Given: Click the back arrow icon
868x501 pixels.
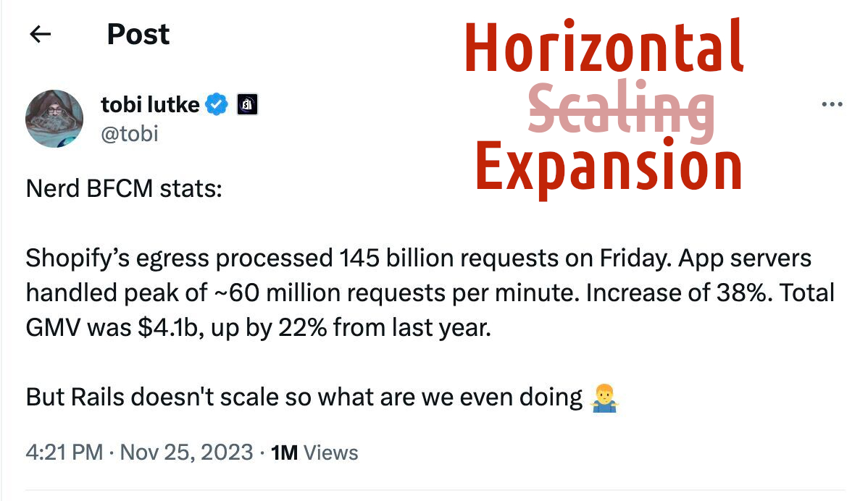Looking at the screenshot, I should click(40, 34).
